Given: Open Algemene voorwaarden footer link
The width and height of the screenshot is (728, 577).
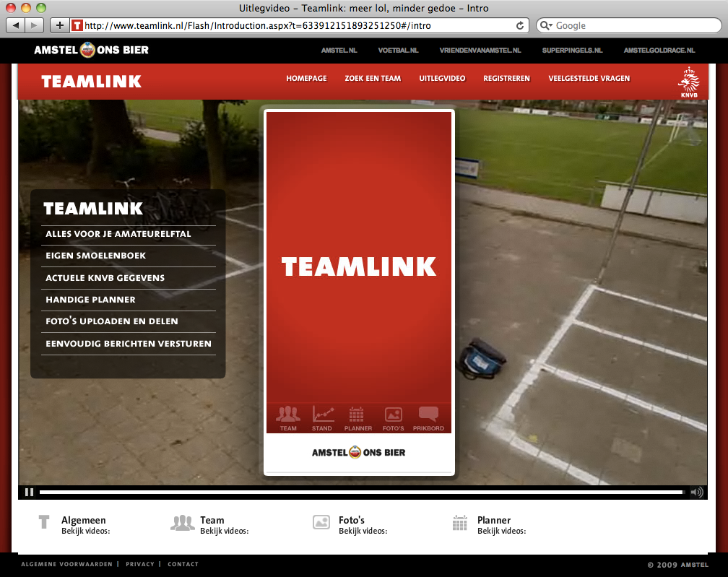Looking at the screenshot, I should tap(67, 564).
